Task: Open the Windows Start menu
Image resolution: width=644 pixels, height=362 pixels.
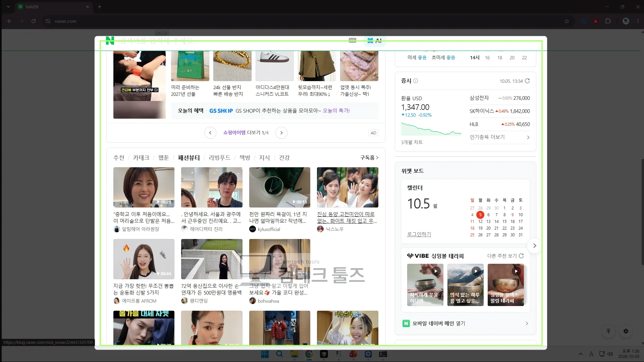Action: click(x=265, y=354)
